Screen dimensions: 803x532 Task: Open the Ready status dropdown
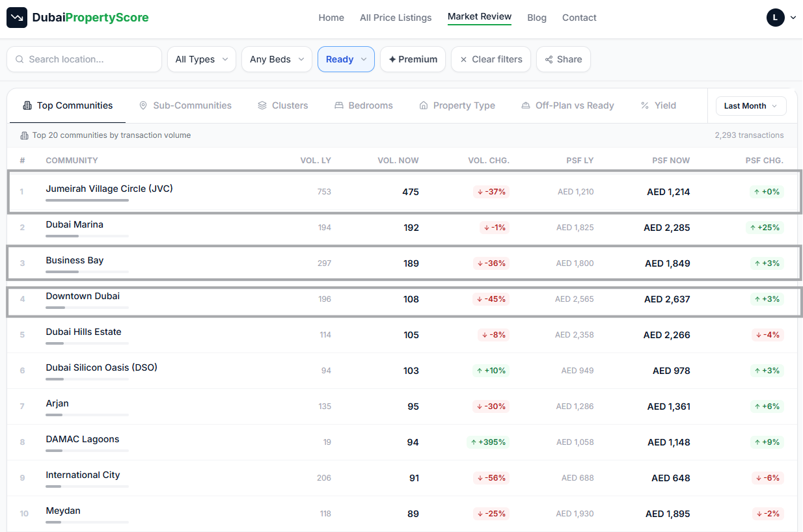tap(346, 59)
